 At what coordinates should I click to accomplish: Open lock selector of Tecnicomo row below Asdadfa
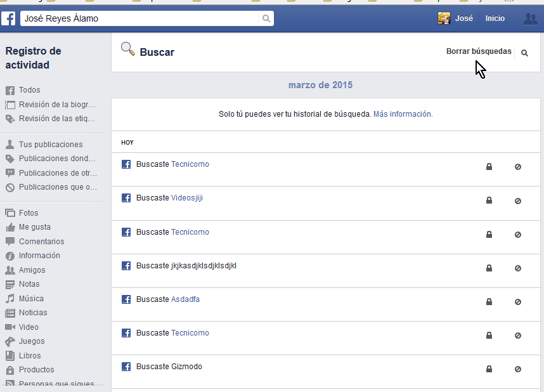tap(489, 335)
